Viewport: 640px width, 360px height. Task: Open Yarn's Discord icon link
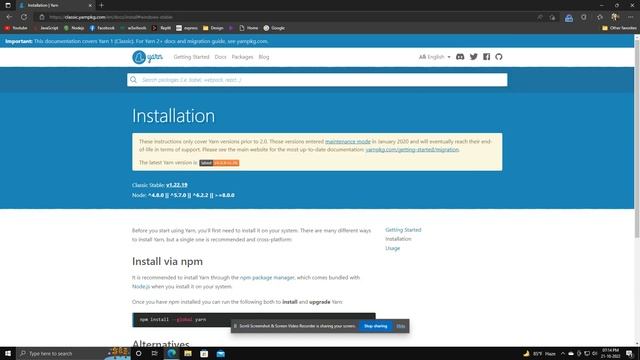460,57
